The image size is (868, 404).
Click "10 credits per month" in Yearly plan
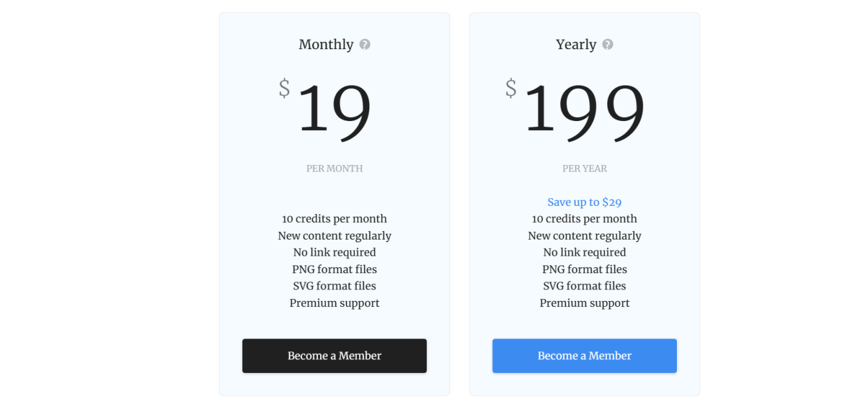pyautogui.click(x=584, y=219)
